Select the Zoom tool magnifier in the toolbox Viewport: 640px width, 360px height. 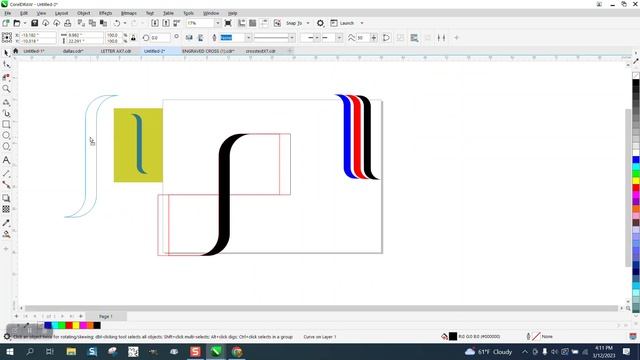[6, 89]
